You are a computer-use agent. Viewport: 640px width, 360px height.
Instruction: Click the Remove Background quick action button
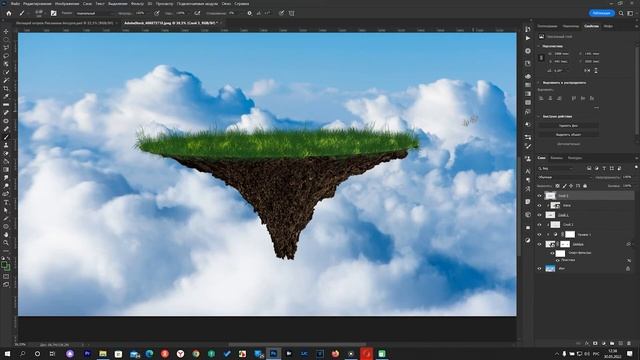click(x=568, y=126)
